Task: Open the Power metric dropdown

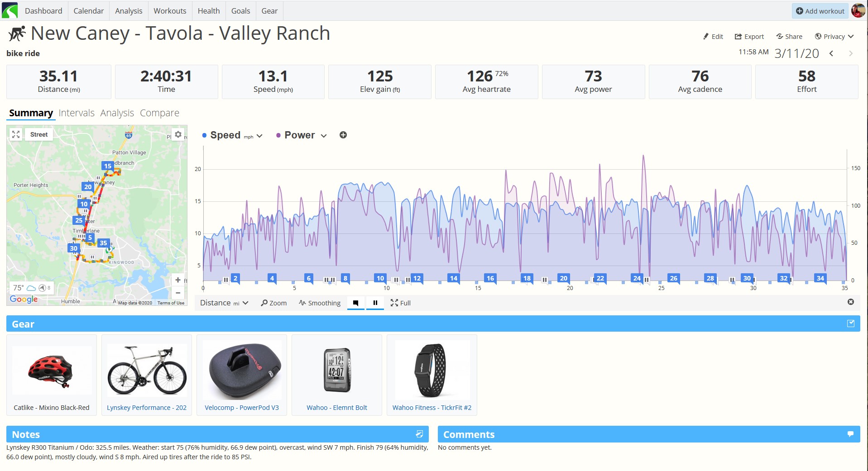Action: tap(302, 135)
